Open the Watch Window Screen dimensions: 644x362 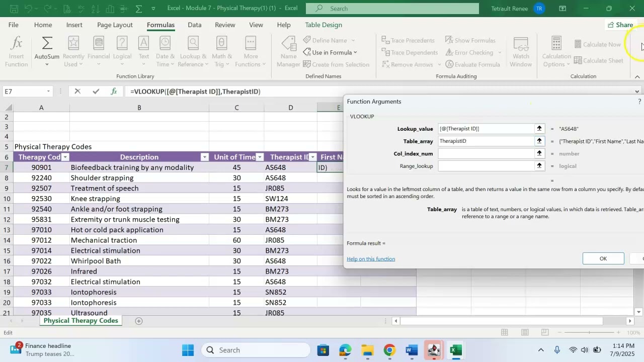pyautogui.click(x=521, y=52)
